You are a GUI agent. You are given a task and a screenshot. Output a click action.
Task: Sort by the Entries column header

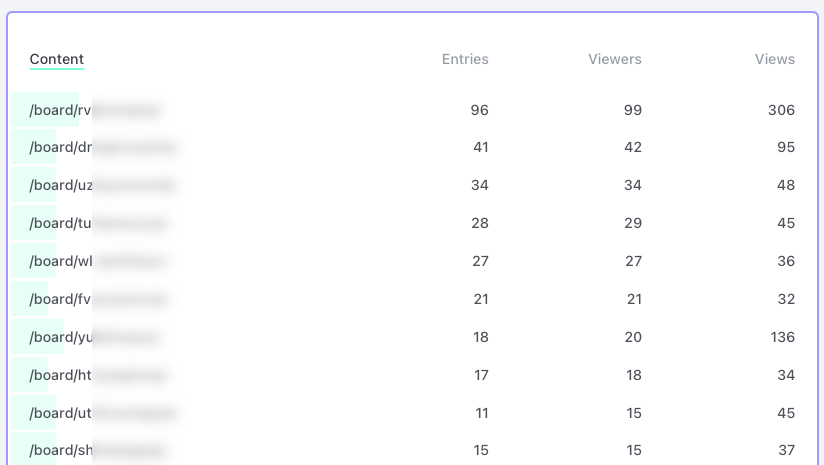point(465,59)
